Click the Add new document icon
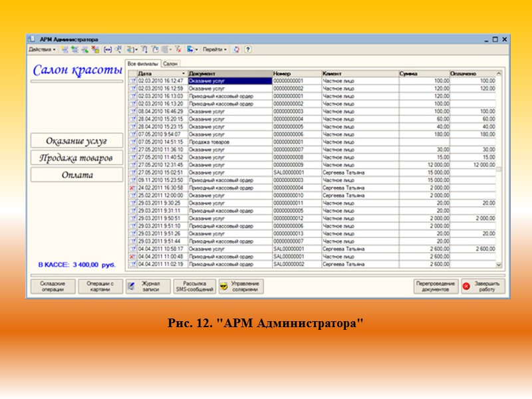Viewport: 532px width, 399px height. (x=65, y=49)
